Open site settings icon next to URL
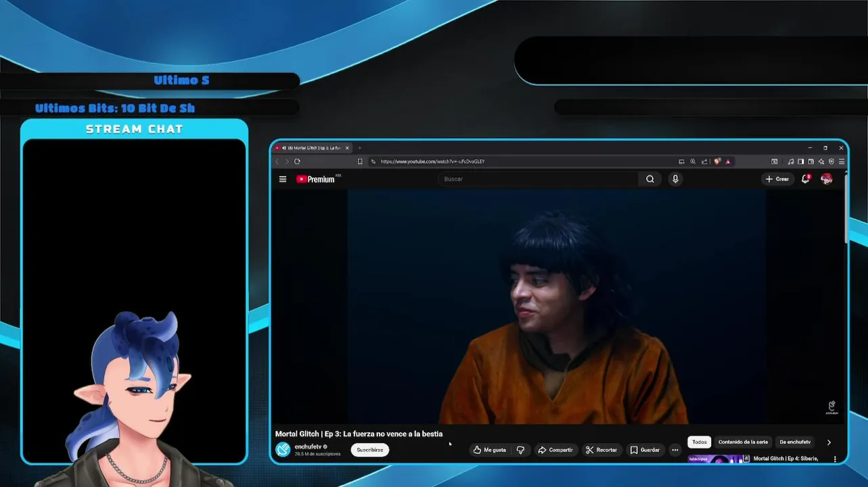 [x=373, y=162]
